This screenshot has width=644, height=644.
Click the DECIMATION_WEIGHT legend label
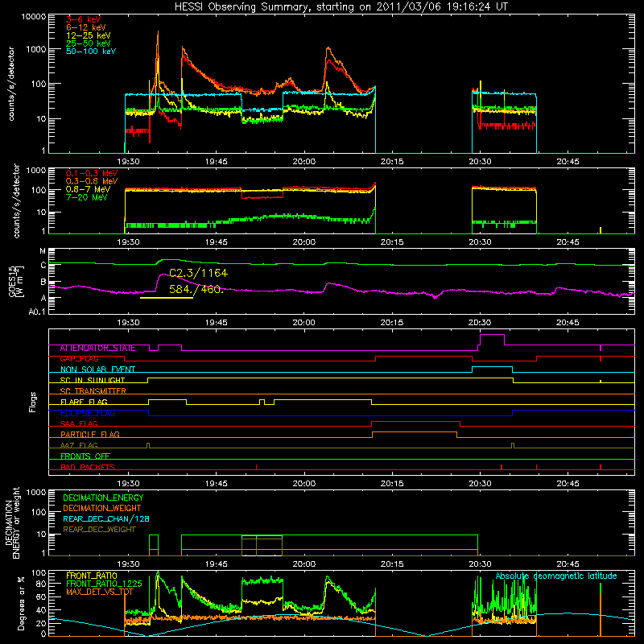[102, 508]
